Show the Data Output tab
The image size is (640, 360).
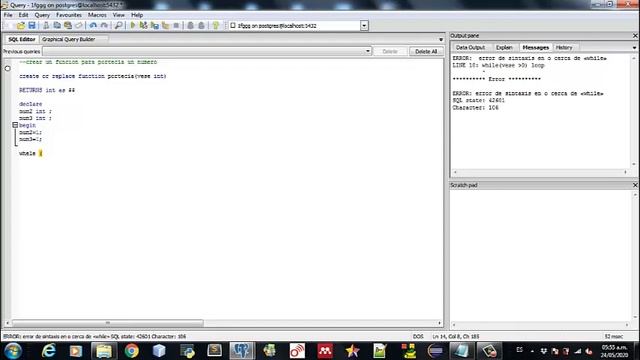pyautogui.click(x=470, y=47)
